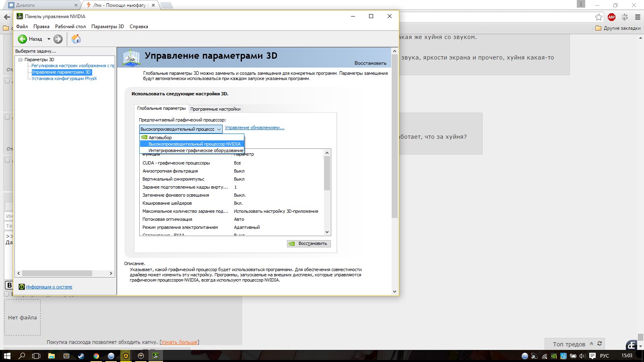
Task: Choose Высокопроизводительный процессор NVIDIA option
Action: tap(192, 144)
